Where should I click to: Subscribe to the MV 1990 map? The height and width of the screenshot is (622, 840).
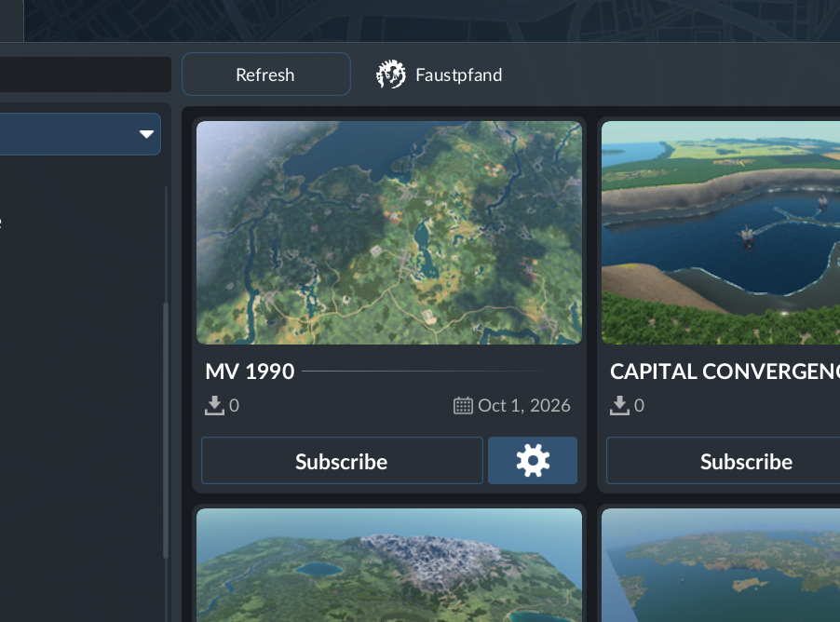pos(342,461)
